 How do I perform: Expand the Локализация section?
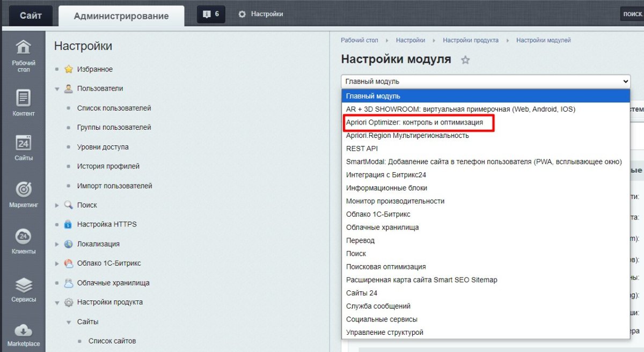pyautogui.click(x=57, y=244)
